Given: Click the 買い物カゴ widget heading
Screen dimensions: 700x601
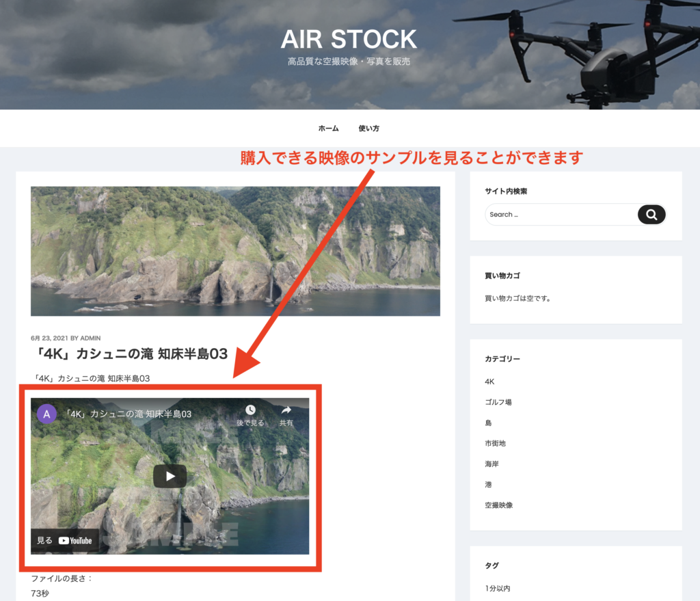Looking at the screenshot, I should coord(502,276).
